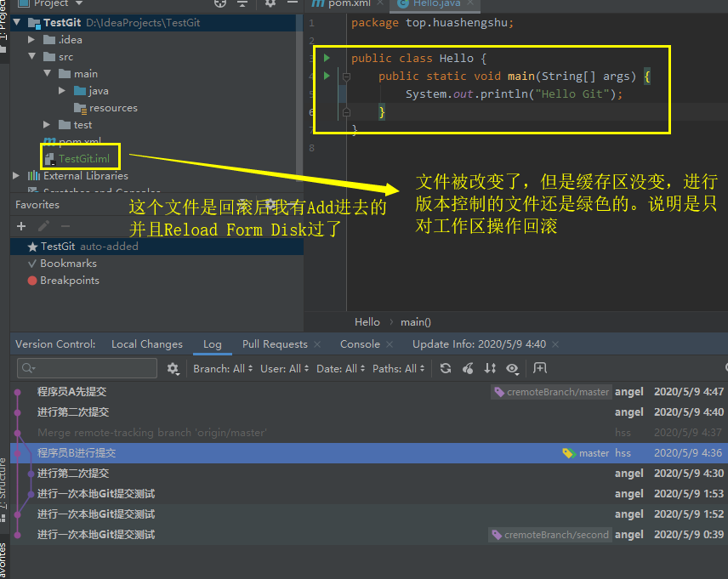
Task: Click Hello in the editor breadcrumb
Action: tap(367, 321)
